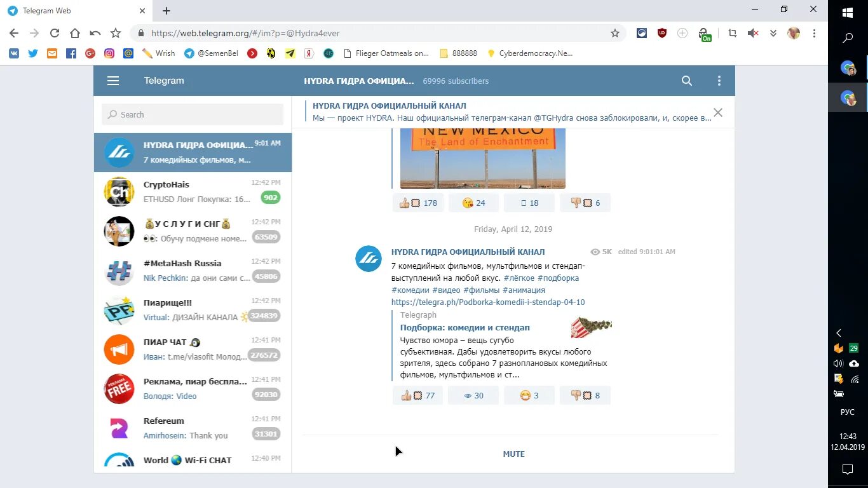Open a new browser tab

pos(166,11)
